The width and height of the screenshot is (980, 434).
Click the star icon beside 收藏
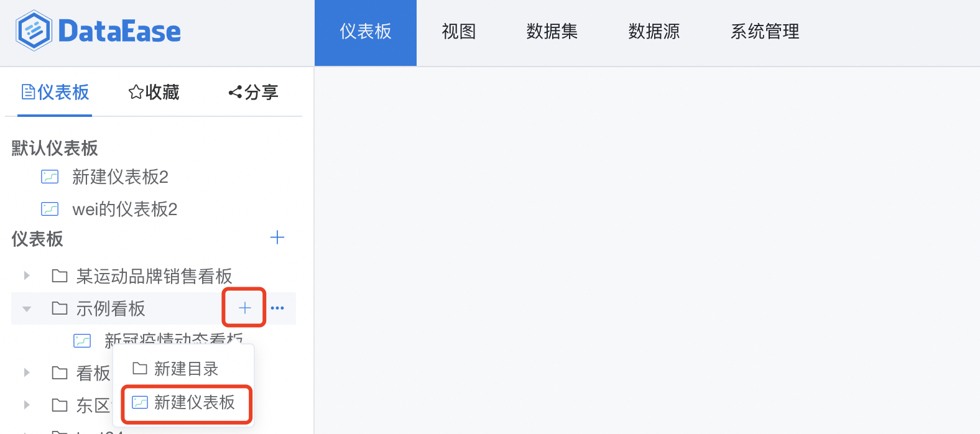(x=136, y=93)
